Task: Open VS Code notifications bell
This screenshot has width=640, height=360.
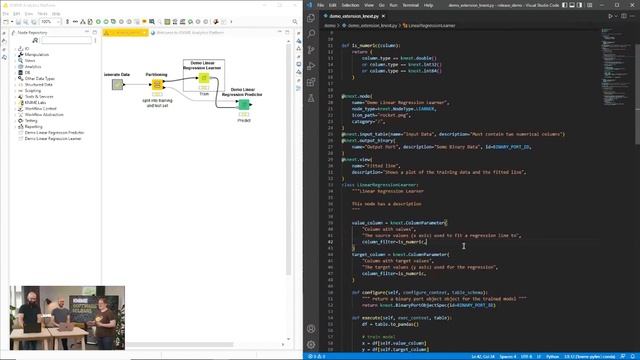Action: [x=633, y=356]
